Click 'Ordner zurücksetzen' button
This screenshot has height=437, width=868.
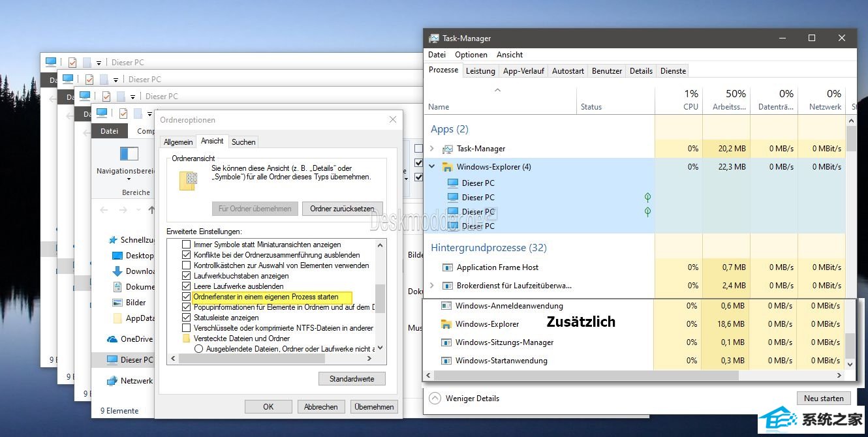(342, 209)
